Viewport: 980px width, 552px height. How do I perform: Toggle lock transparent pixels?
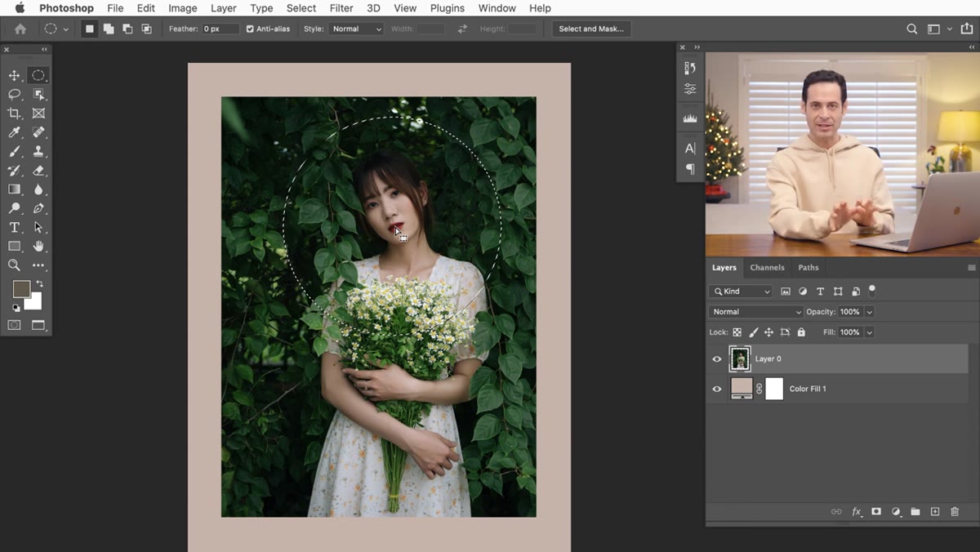[737, 332]
